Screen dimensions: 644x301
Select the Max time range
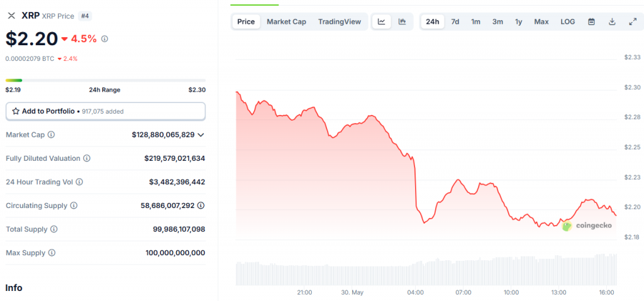click(x=541, y=21)
